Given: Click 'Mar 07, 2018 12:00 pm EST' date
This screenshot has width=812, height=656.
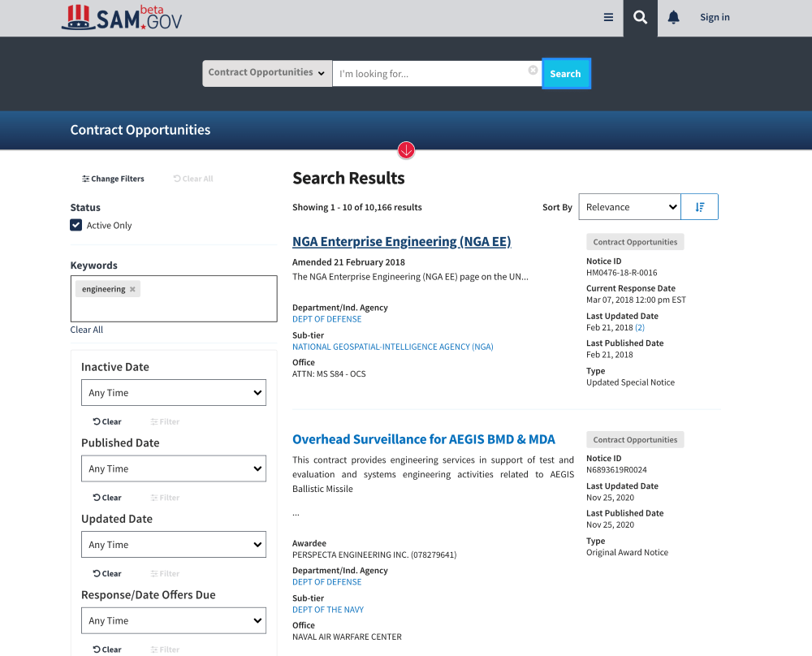Looking at the screenshot, I should click(x=636, y=300).
